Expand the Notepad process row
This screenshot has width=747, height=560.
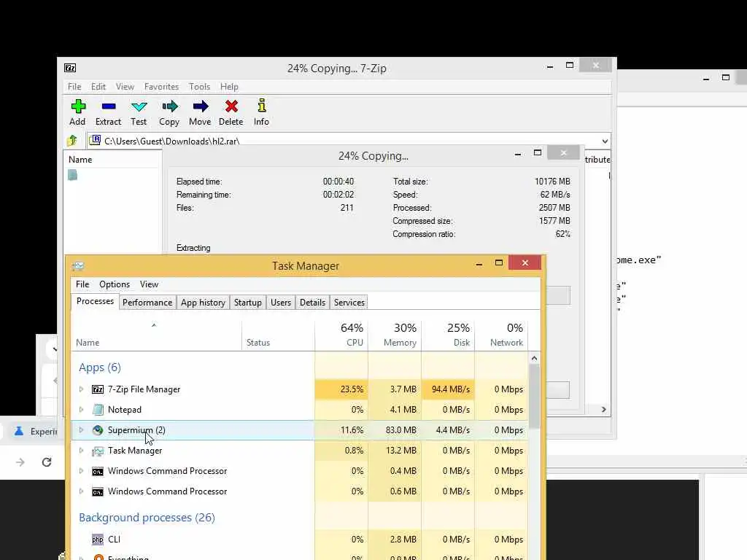pyautogui.click(x=81, y=410)
